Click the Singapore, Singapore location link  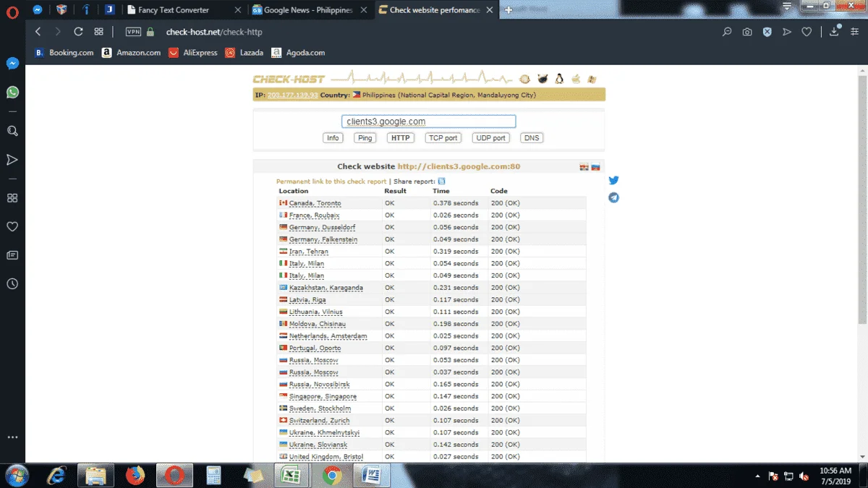coord(323,396)
